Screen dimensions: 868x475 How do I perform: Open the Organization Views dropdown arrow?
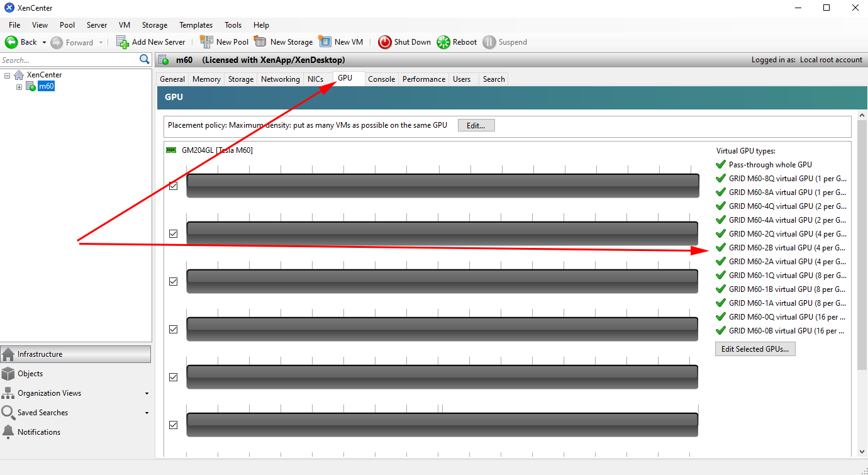point(147,394)
